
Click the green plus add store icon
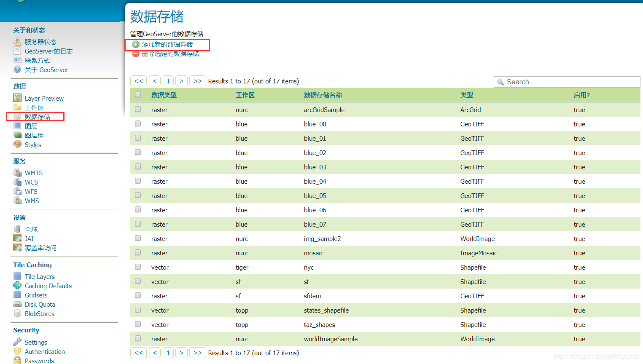pyautogui.click(x=136, y=44)
